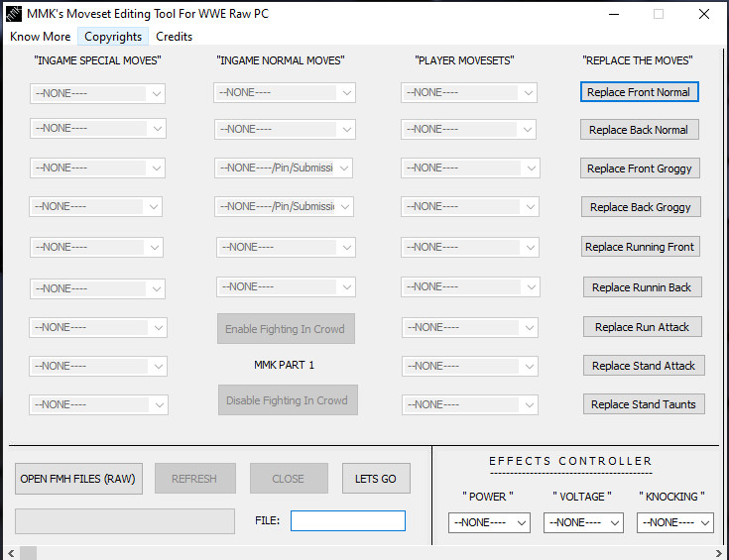
Task: Open Player Movesets dropdown in Replace Stand Taunts row
Action: pos(470,404)
